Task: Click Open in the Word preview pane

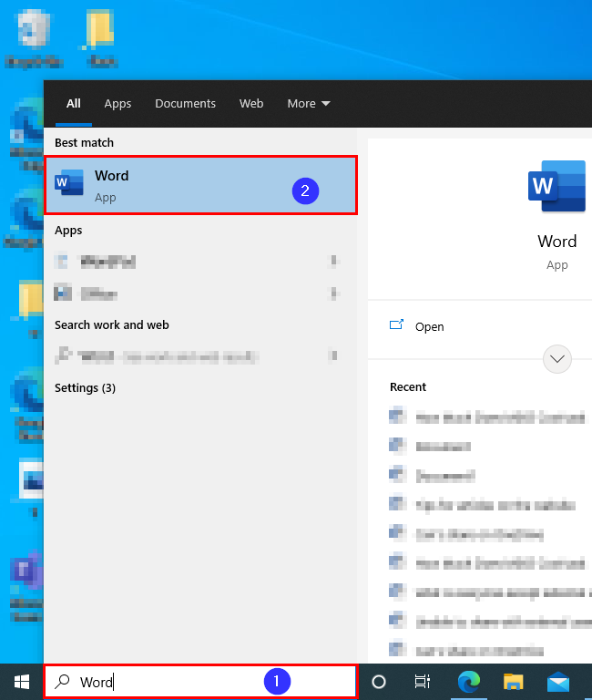Action: [429, 327]
